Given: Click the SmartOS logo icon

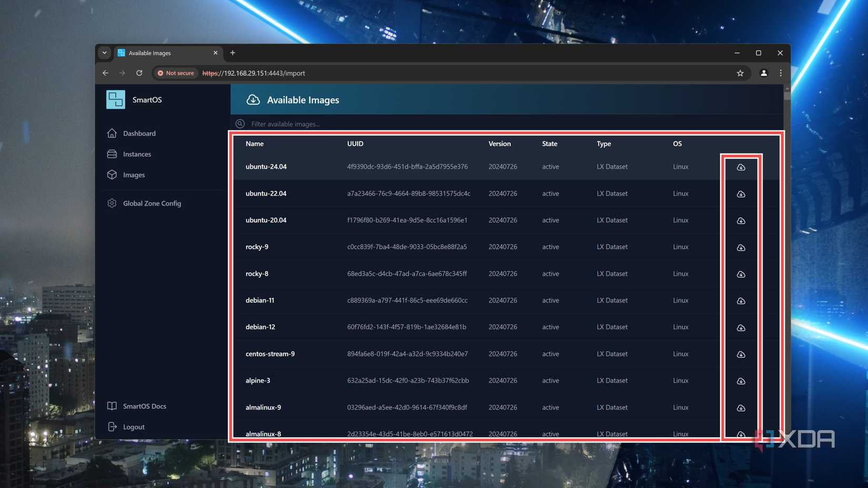Looking at the screenshot, I should [x=115, y=99].
